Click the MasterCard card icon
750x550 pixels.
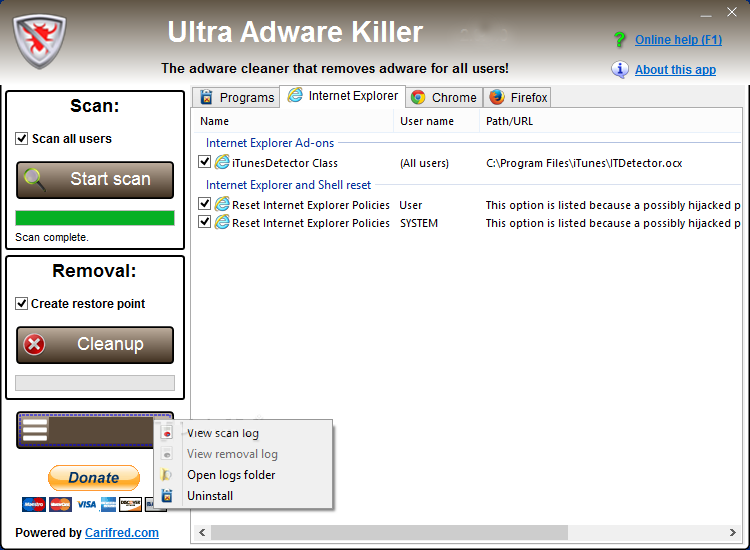[x=60, y=505]
